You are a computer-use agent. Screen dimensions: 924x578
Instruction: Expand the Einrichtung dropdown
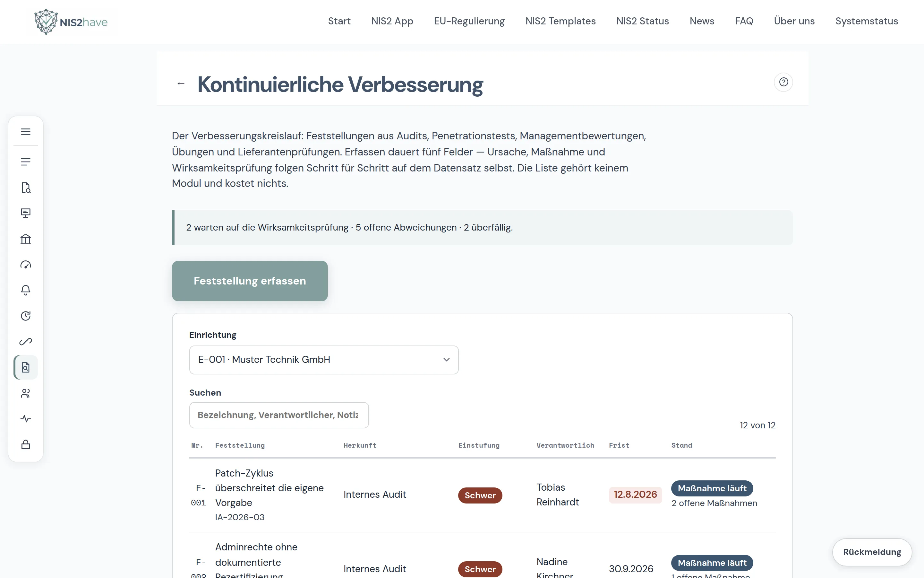coord(324,360)
